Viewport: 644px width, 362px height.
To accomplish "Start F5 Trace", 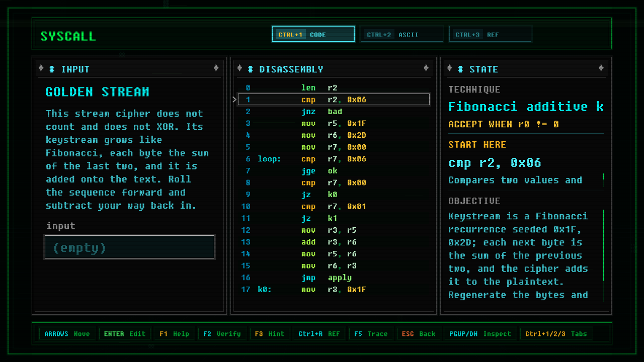I will (371, 333).
